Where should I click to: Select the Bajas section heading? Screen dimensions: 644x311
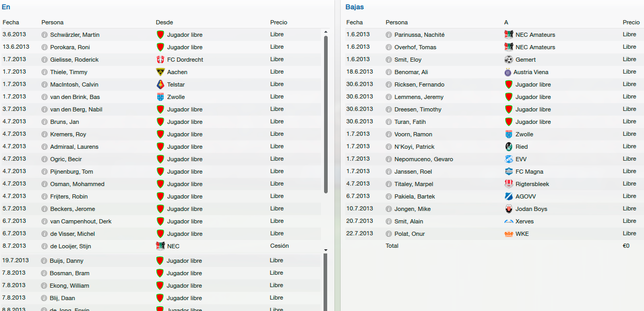pos(355,7)
